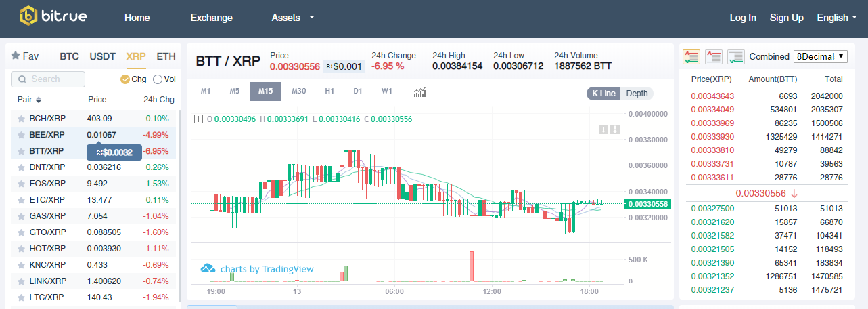Set chart interval to M1
Viewport: 868px width, 309px height.
(206, 91)
